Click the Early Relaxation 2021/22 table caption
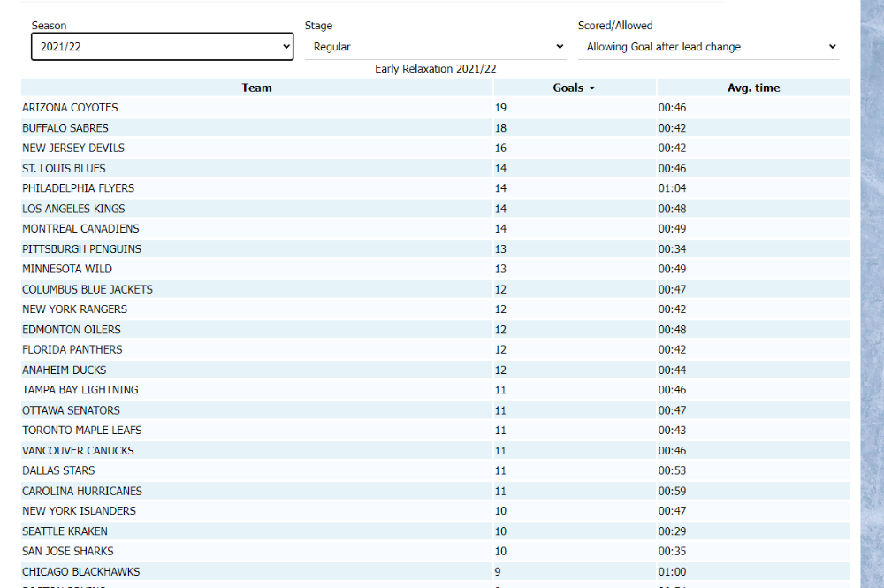 point(435,69)
